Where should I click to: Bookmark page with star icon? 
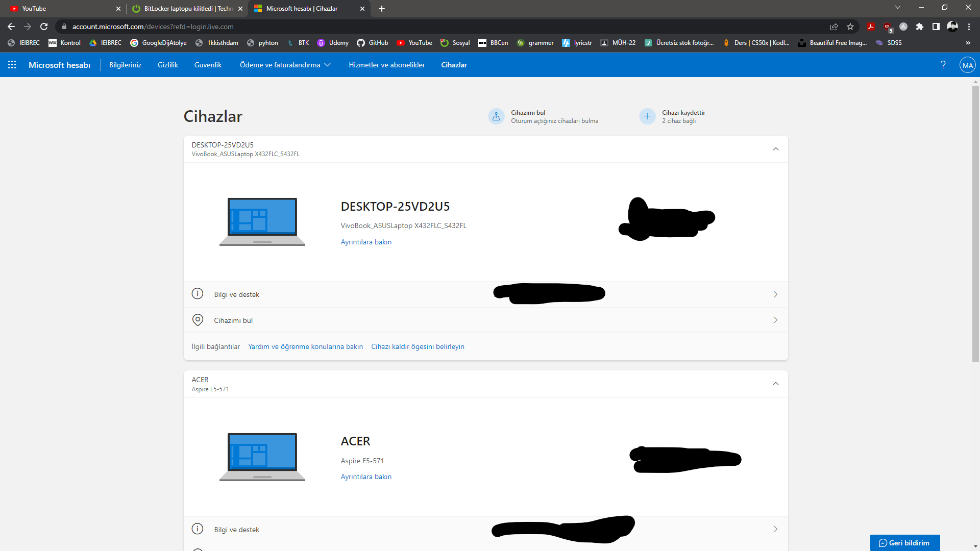click(x=850, y=27)
